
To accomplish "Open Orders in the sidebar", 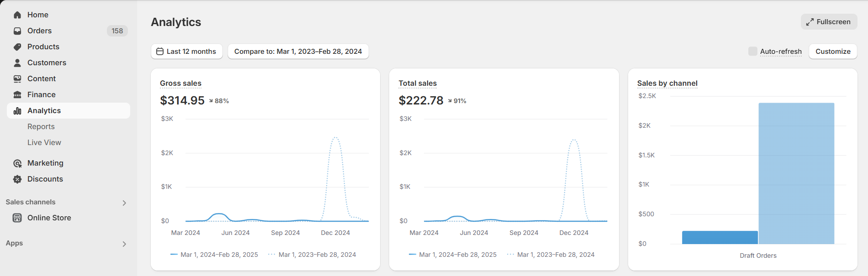I will pos(69,31).
